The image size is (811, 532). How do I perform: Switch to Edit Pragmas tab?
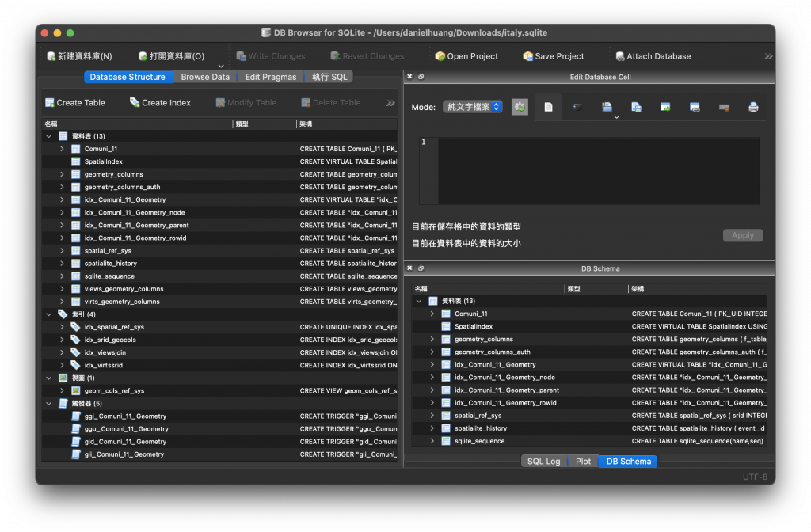coord(271,77)
